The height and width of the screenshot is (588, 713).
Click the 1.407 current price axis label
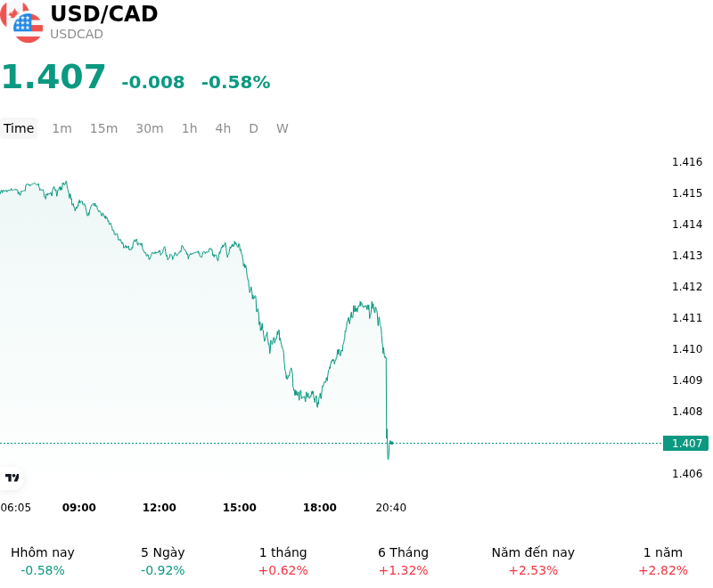coord(685,443)
